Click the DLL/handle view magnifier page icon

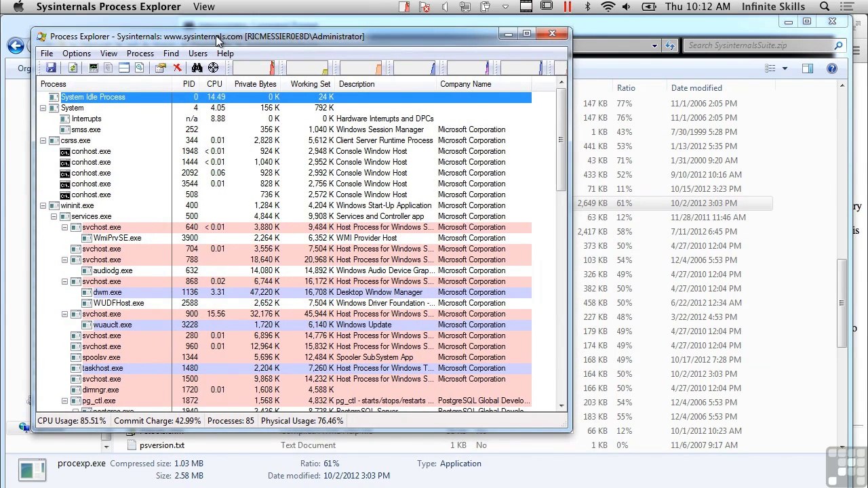(x=139, y=68)
